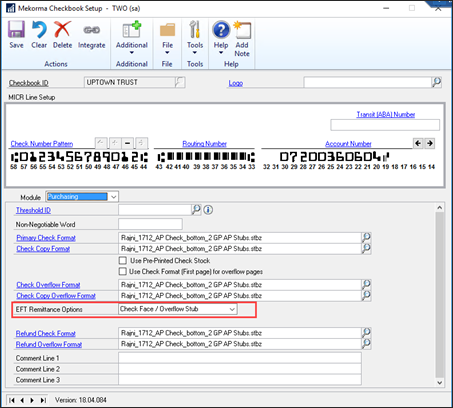The image size is (453, 408).
Task: Click the Save floppy disk icon
Action: 16,30
